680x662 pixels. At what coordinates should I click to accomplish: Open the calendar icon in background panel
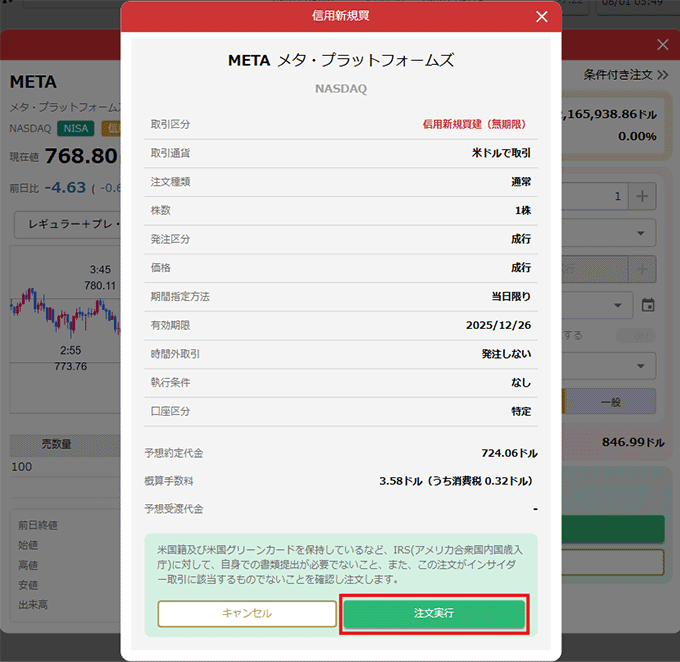(x=648, y=305)
